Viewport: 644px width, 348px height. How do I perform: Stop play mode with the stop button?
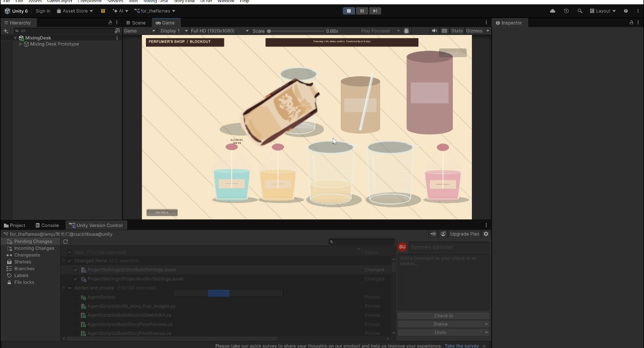(x=348, y=11)
